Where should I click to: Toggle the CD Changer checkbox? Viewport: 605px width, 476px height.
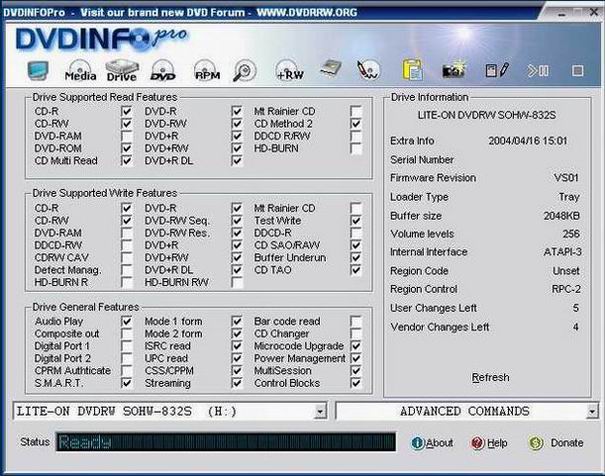click(x=356, y=334)
